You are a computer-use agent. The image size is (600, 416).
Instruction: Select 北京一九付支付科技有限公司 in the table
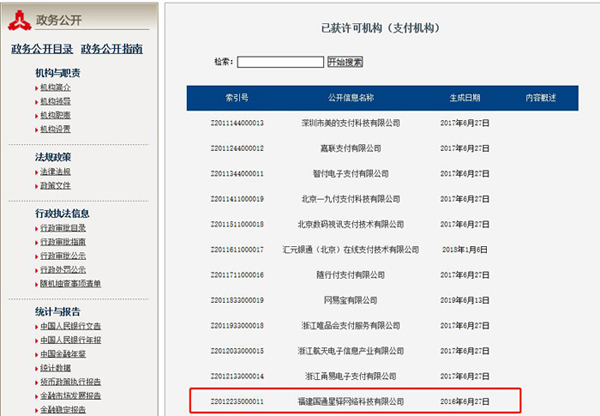click(x=351, y=199)
